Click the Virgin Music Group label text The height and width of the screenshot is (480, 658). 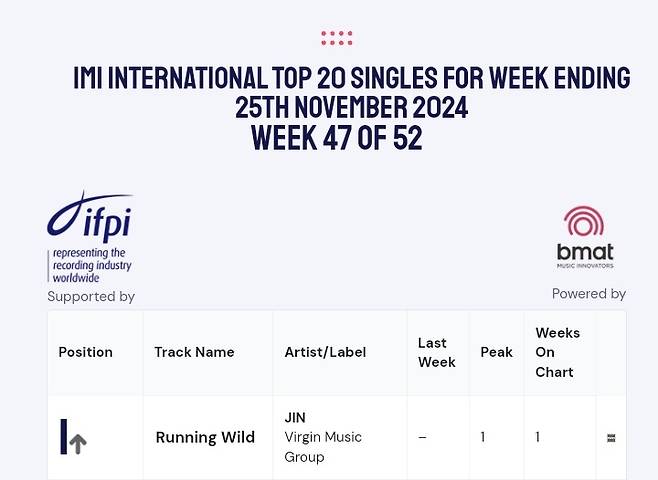tap(323, 447)
